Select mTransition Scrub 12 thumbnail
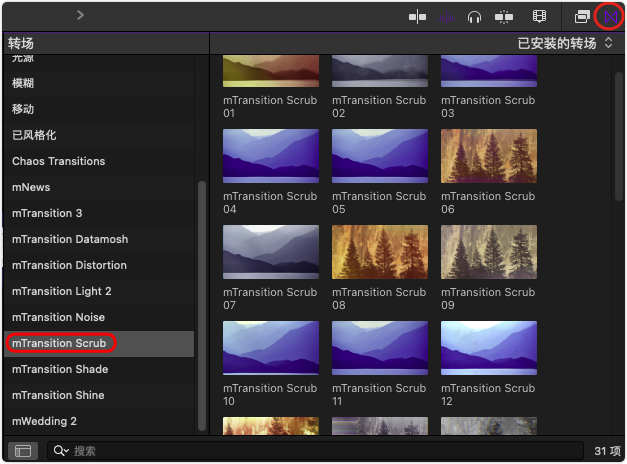This screenshot has height=464, width=627. (489, 348)
